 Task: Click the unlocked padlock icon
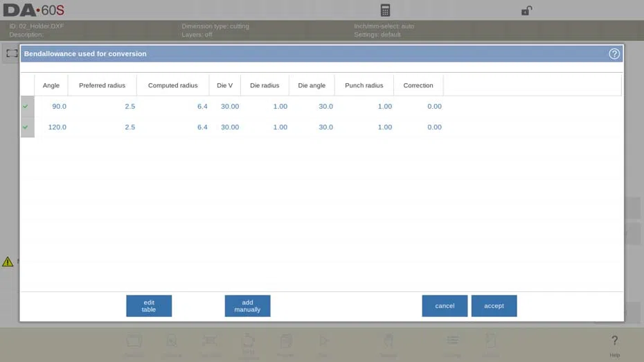pyautogui.click(x=526, y=10)
